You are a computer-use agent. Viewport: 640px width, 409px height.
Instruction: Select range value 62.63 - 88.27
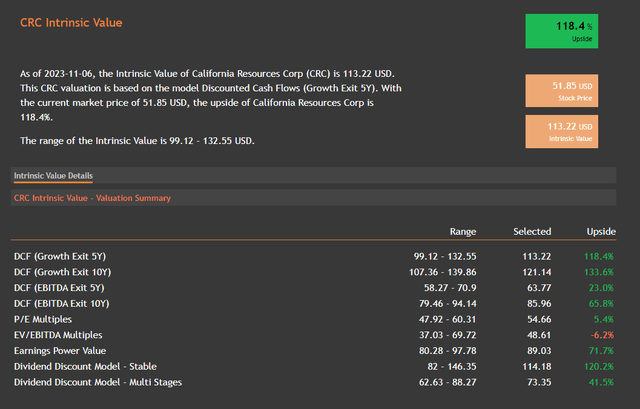point(448,382)
